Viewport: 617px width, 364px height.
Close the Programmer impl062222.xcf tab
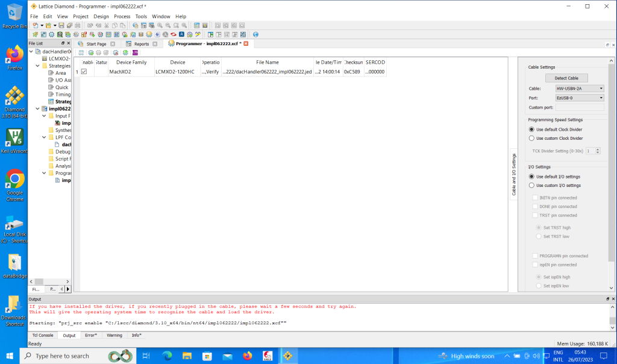point(246,43)
